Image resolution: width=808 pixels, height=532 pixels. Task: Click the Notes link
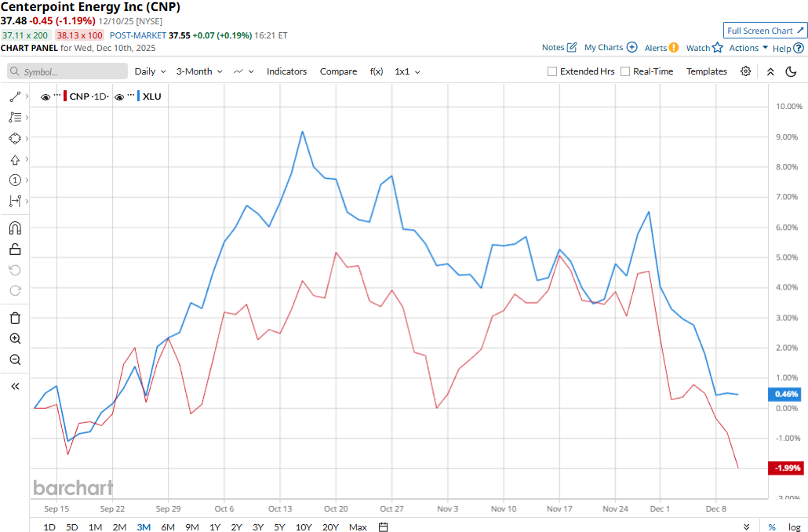[553, 47]
